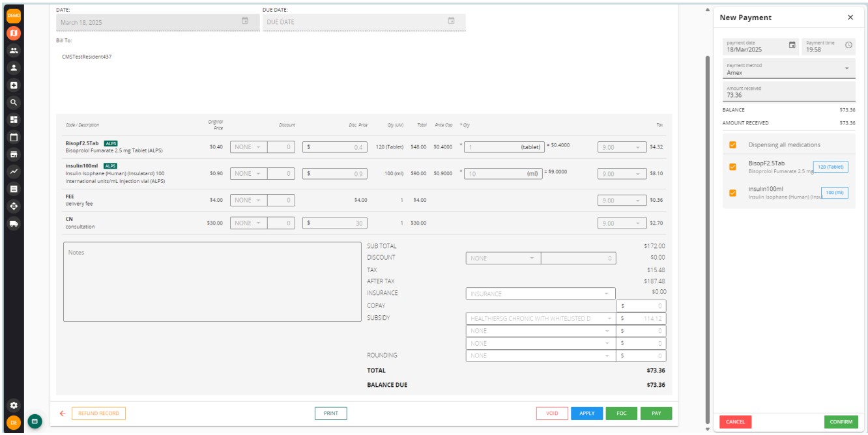This screenshot has height=435, width=868.
Task: Uncheck the insulin100ml payment checkbox
Action: click(732, 193)
